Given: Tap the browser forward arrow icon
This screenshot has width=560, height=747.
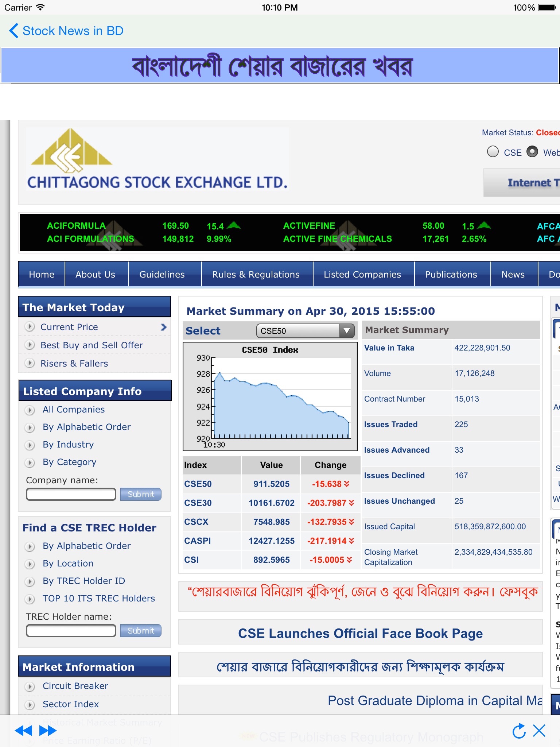Looking at the screenshot, I should tap(48, 731).
